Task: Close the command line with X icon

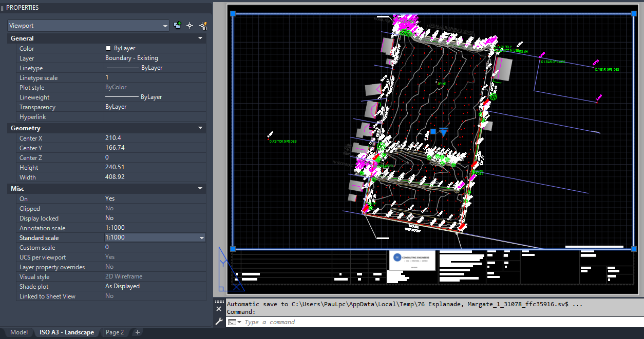Action: click(x=219, y=309)
